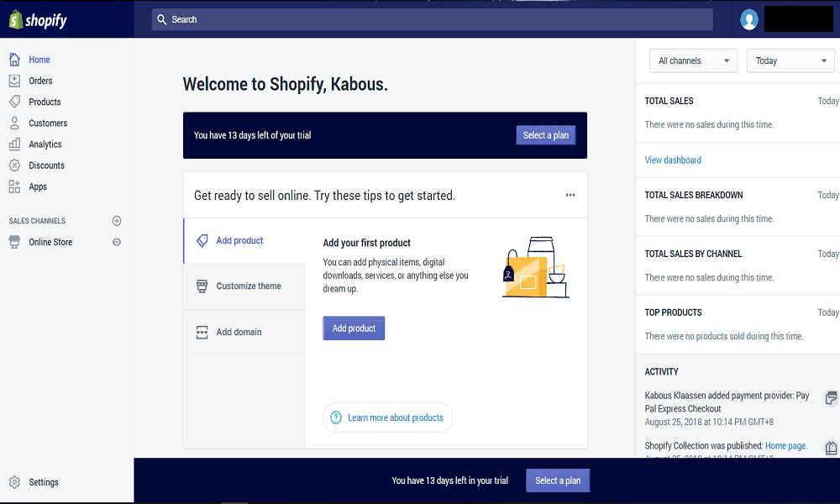Click Select a plan in trial banner
The image size is (840, 504).
546,135
